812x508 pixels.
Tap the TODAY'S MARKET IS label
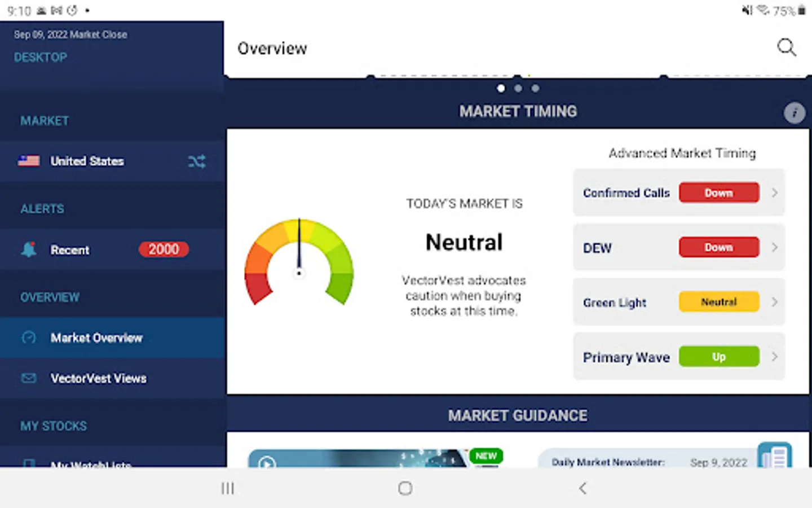465,204
